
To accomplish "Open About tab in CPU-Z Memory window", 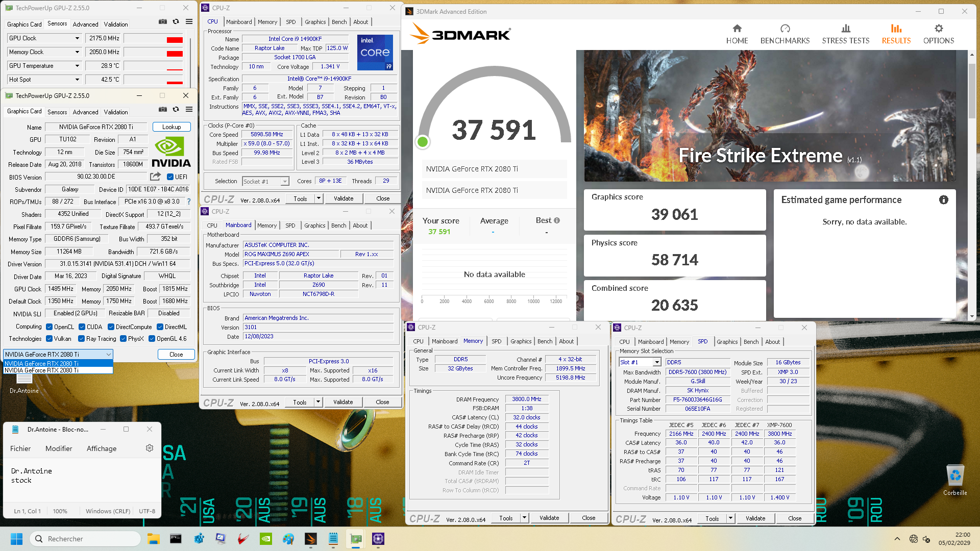I will click(566, 341).
